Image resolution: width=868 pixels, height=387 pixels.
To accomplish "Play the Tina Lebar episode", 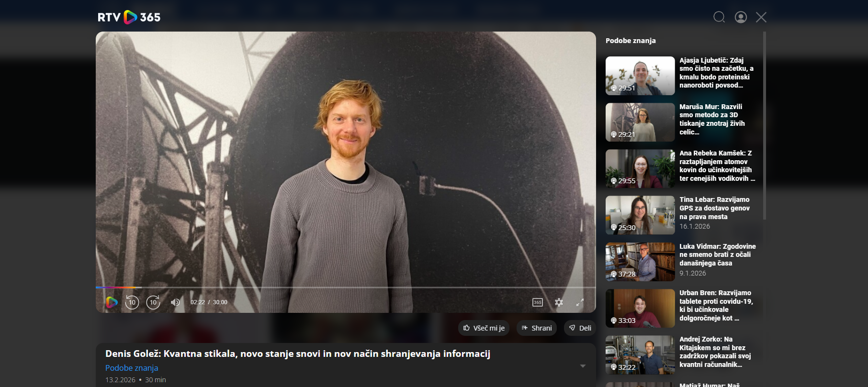I will (x=640, y=215).
